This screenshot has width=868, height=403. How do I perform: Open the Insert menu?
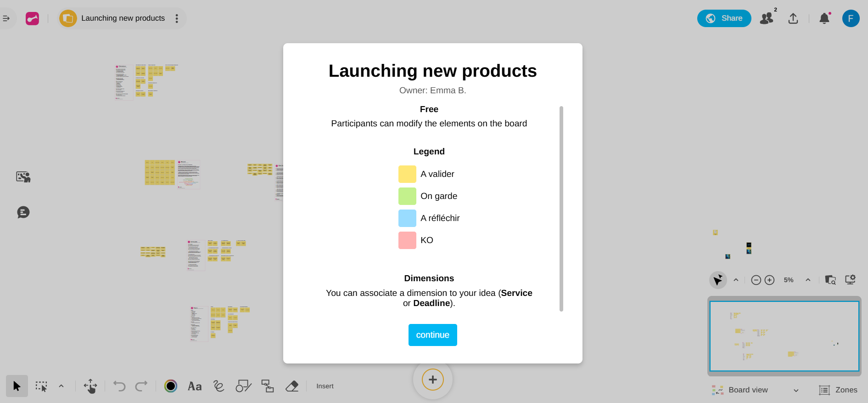click(x=325, y=386)
